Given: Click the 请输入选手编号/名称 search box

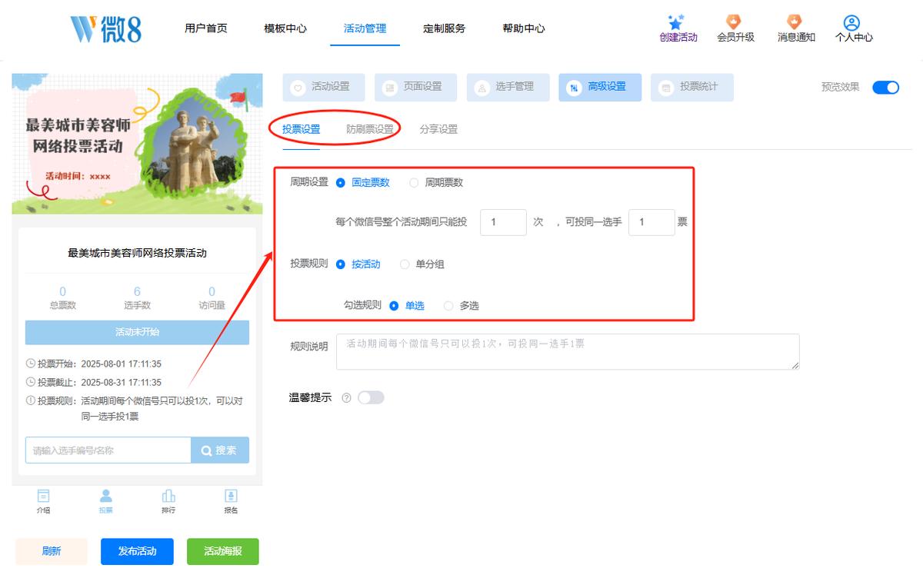Looking at the screenshot, I should [108, 450].
